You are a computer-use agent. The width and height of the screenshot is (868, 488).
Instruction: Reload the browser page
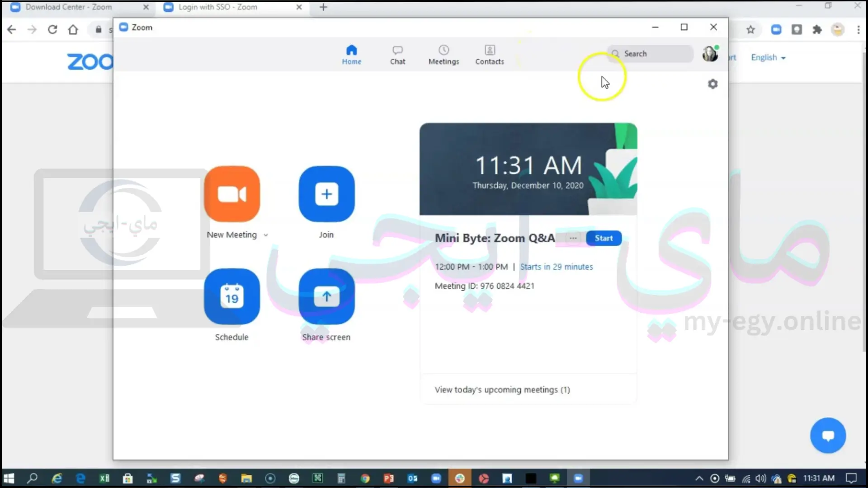(x=52, y=30)
